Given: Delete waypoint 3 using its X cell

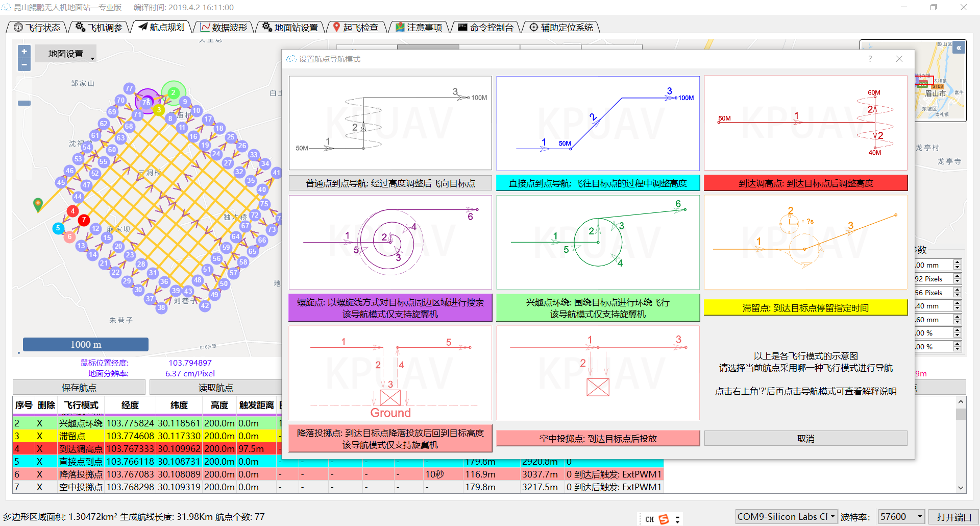Looking at the screenshot, I should pos(39,436).
